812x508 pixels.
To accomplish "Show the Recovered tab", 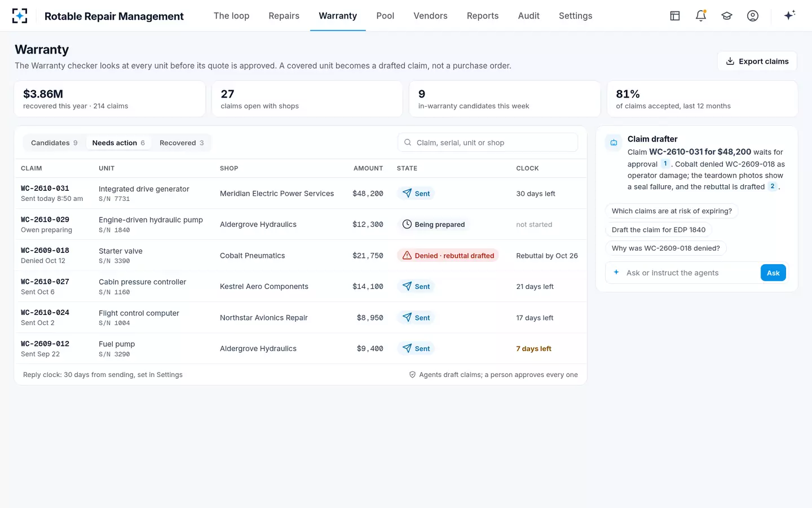I will (x=182, y=143).
